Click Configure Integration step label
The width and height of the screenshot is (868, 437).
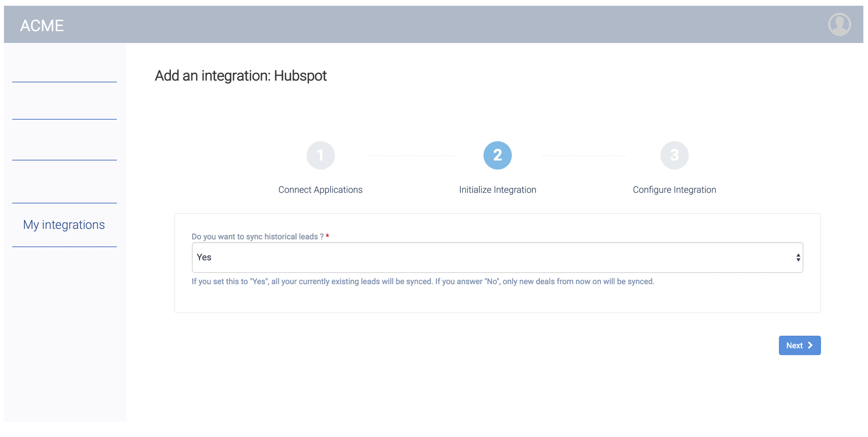coord(674,190)
